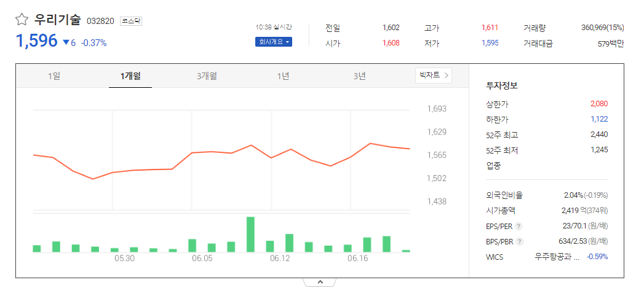Click the 거래대금 value 579백만

pyautogui.click(x=611, y=44)
